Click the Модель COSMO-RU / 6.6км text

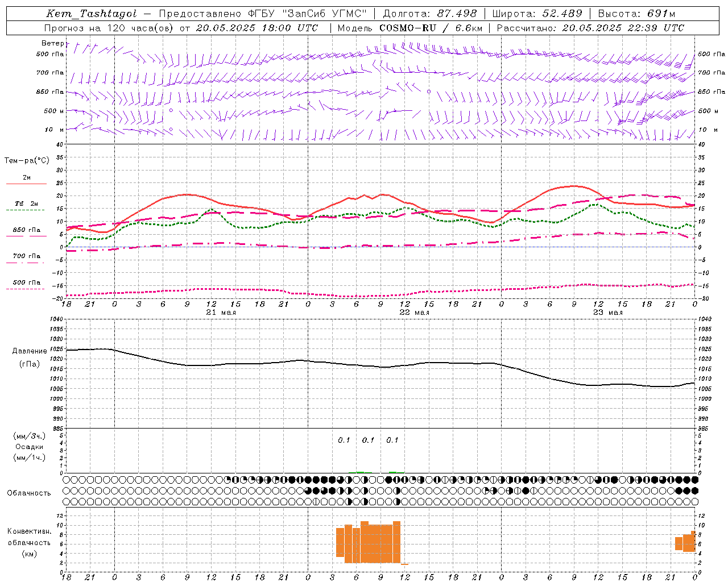click(410, 28)
